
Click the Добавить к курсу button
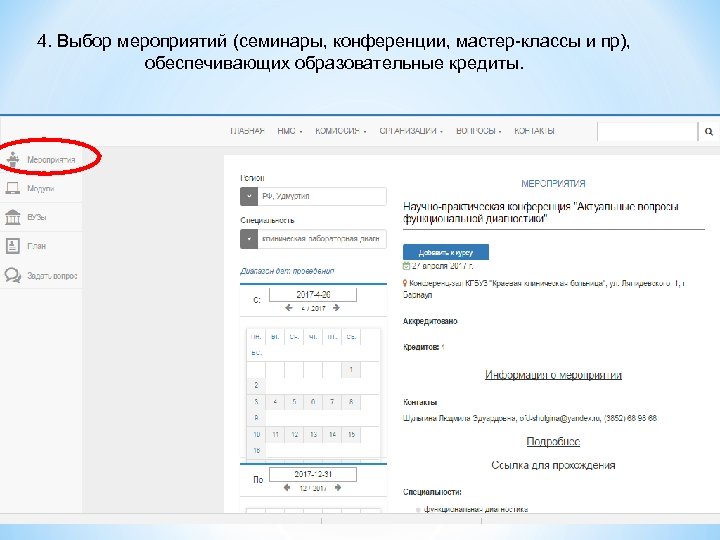446,252
